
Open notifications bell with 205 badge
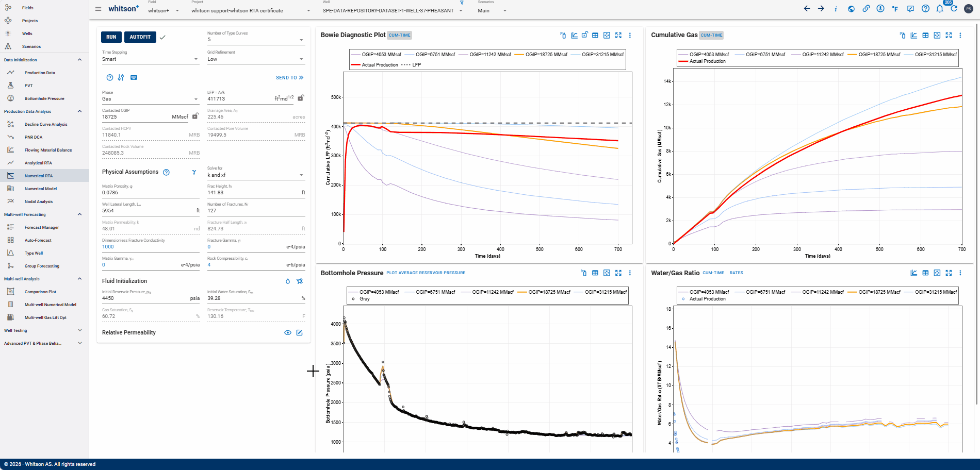tap(940, 9)
